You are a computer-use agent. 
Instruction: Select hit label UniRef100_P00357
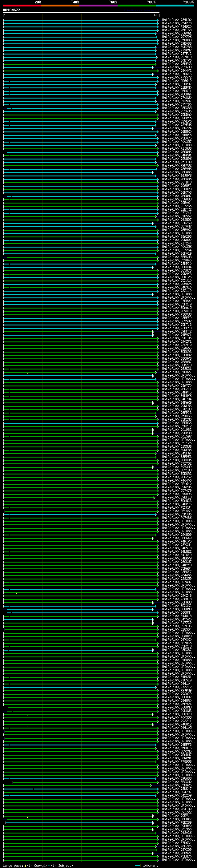177,142
